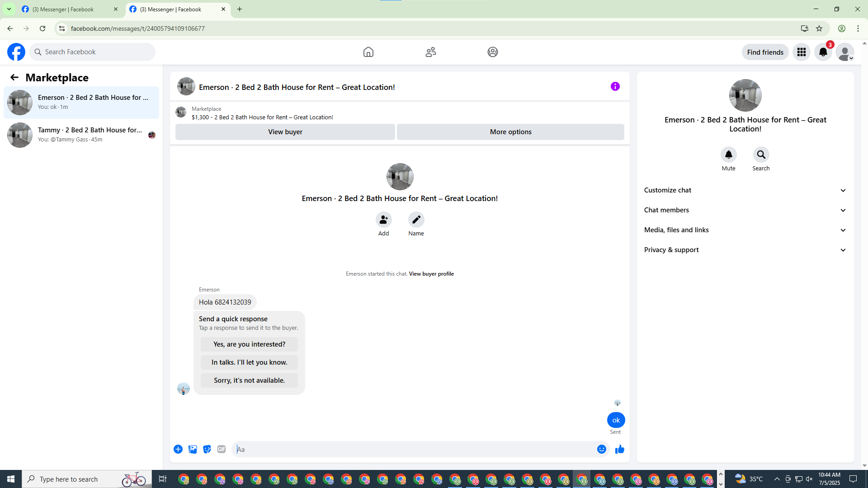Screen dimensions: 868x488
Task: Expand Media, files and links section
Action: [745, 230]
